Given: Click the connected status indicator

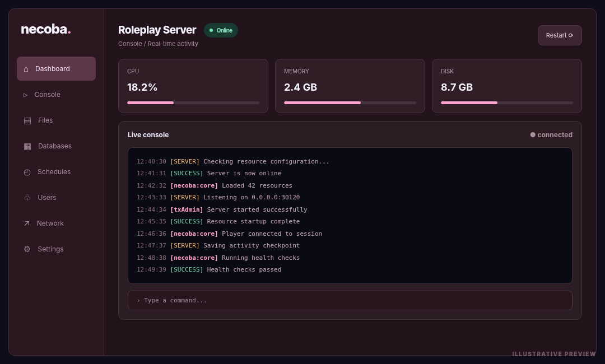Looking at the screenshot, I should (x=551, y=135).
